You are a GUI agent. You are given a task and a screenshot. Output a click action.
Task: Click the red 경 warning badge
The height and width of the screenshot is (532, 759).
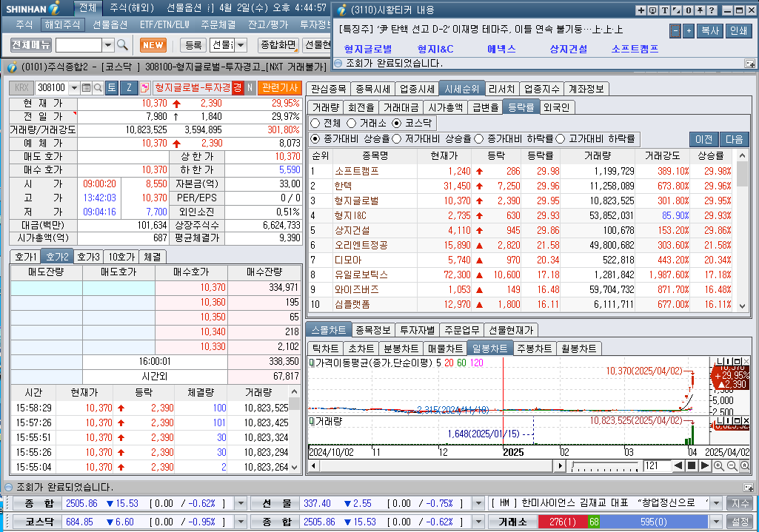237,87
